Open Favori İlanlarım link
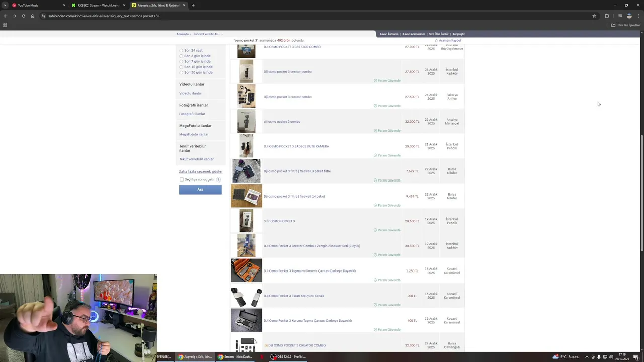This screenshot has height=362, width=644. pyautogui.click(x=389, y=34)
